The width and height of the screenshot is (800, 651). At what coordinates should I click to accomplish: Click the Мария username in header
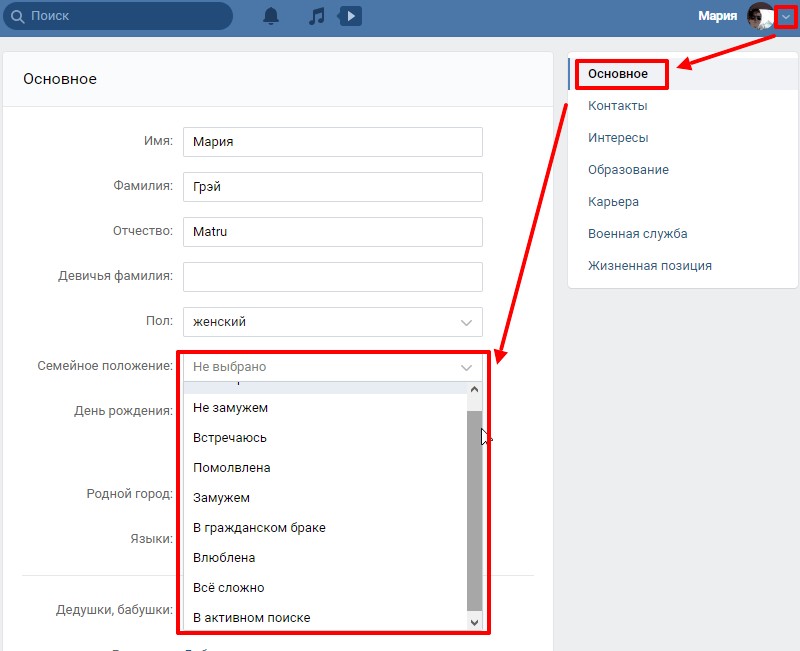[x=717, y=16]
